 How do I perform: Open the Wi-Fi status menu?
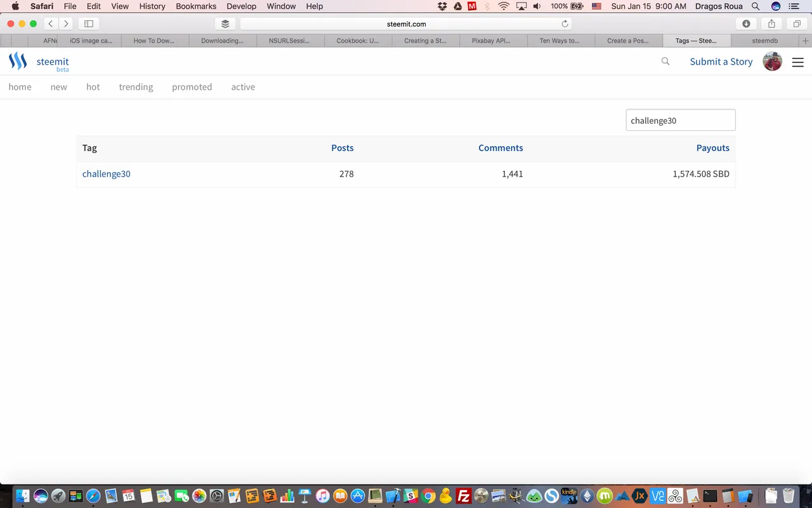point(504,6)
